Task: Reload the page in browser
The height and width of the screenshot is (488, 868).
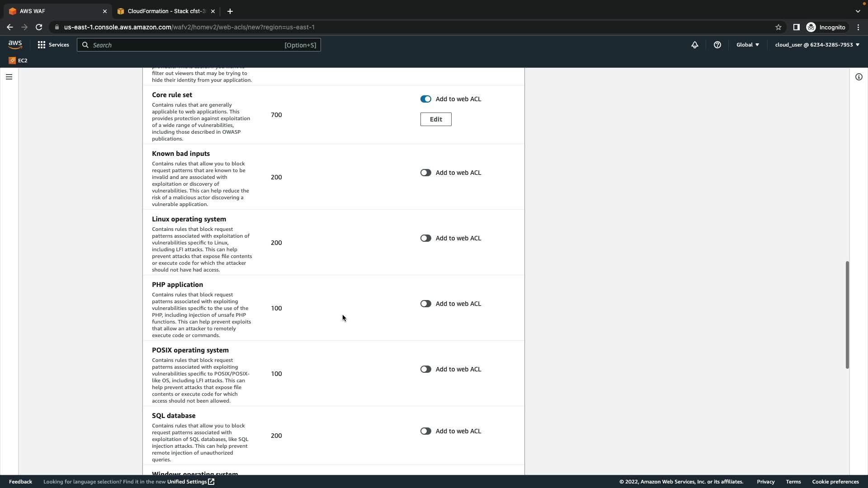Action: click(x=39, y=27)
